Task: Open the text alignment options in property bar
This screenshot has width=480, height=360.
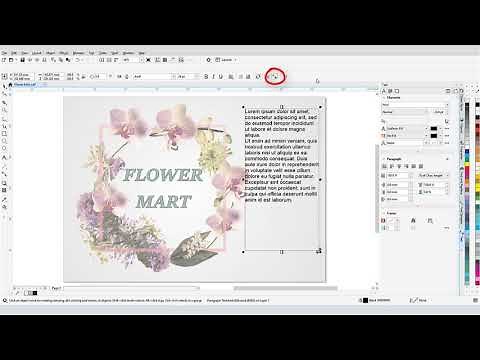Action: click(x=231, y=77)
